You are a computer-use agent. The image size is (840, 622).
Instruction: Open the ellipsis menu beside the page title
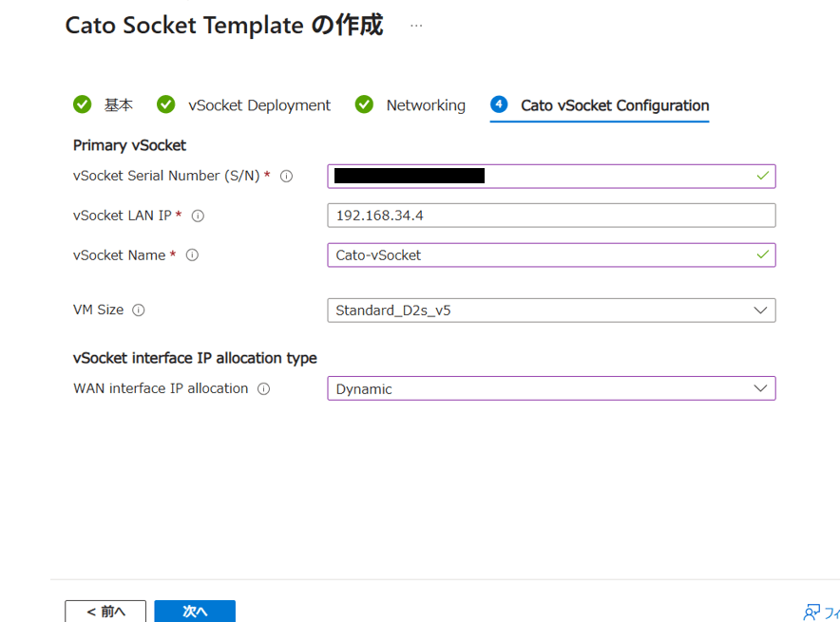pos(416,26)
